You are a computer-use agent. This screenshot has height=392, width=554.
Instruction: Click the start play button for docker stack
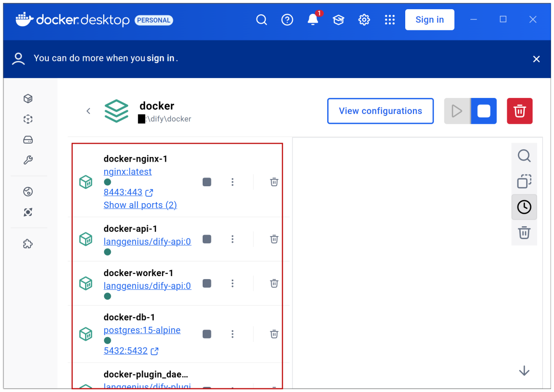pyautogui.click(x=457, y=111)
